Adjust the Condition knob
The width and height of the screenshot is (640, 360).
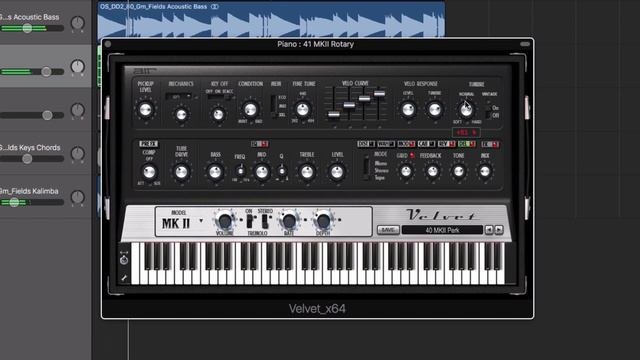(250, 109)
